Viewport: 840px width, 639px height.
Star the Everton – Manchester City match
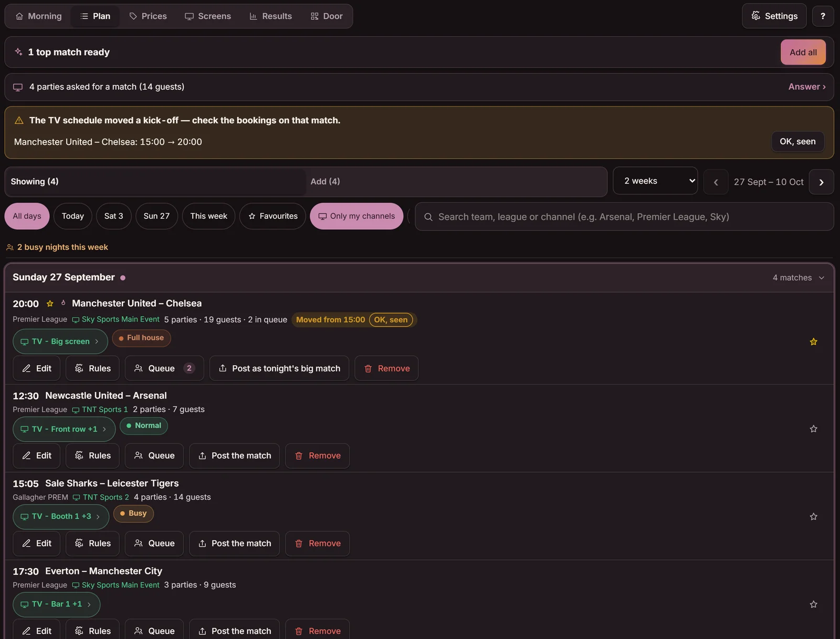coord(813,604)
